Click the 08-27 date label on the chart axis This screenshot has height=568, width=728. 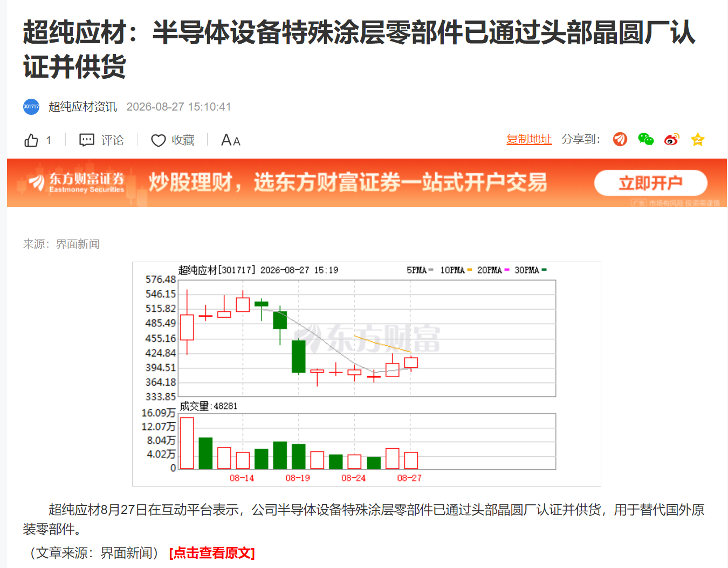click(x=409, y=478)
